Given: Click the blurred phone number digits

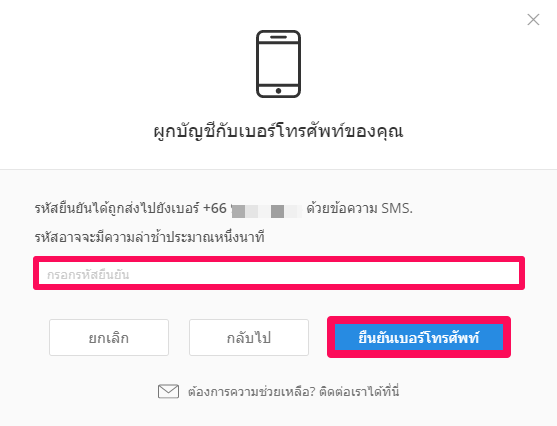Looking at the screenshot, I should pos(266,211).
